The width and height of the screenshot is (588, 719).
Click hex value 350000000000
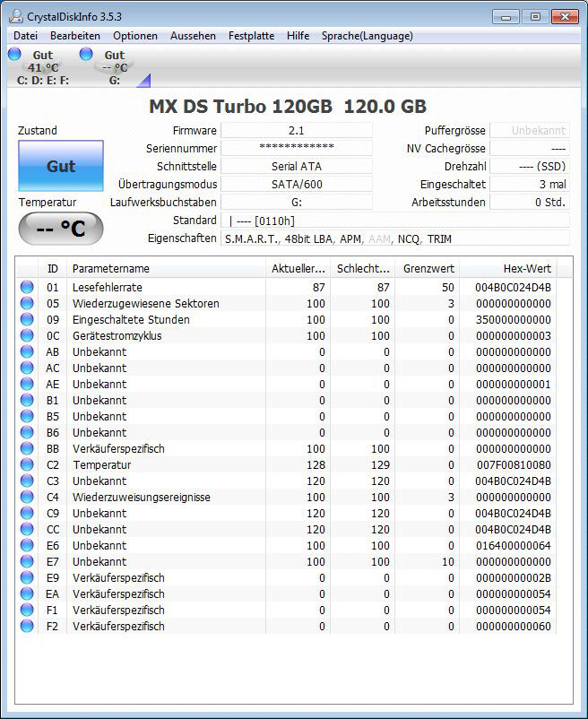point(514,320)
